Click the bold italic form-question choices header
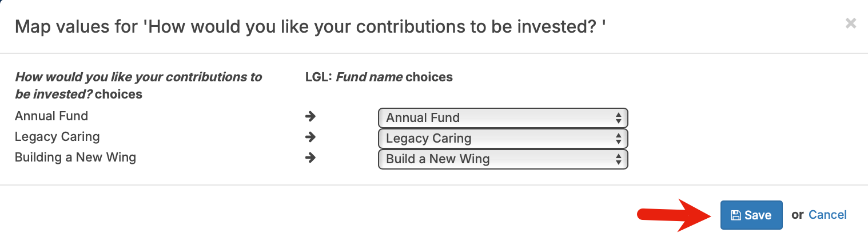Image resolution: width=868 pixels, height=244 pixels. [138, 85]
